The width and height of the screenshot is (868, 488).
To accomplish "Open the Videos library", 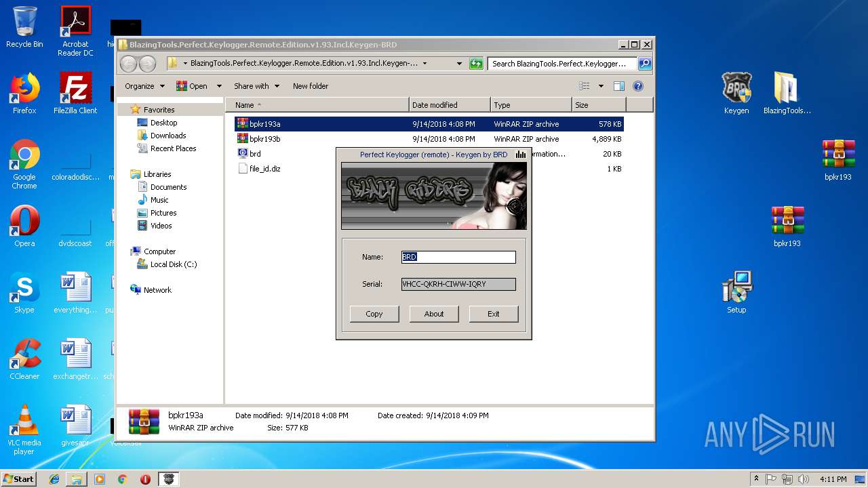I will click(161, 226).
